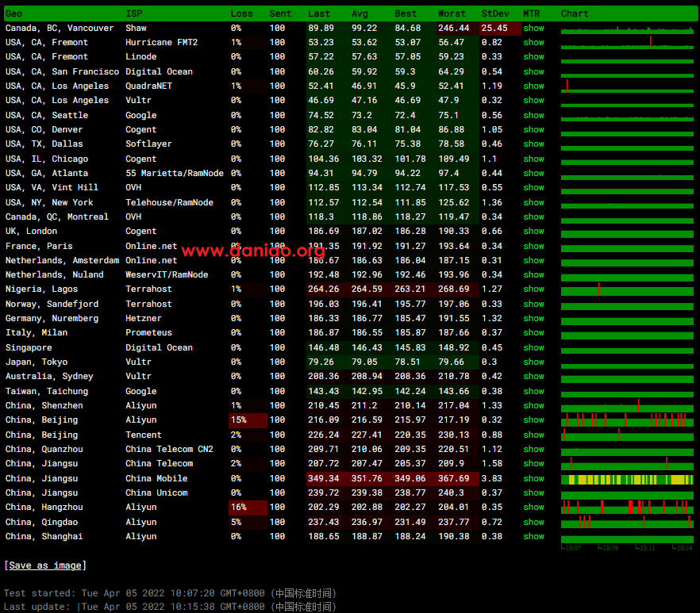Screen dimensions: 700x613
Task: Click the Chart column header
Action: click(x=575, y=13)
